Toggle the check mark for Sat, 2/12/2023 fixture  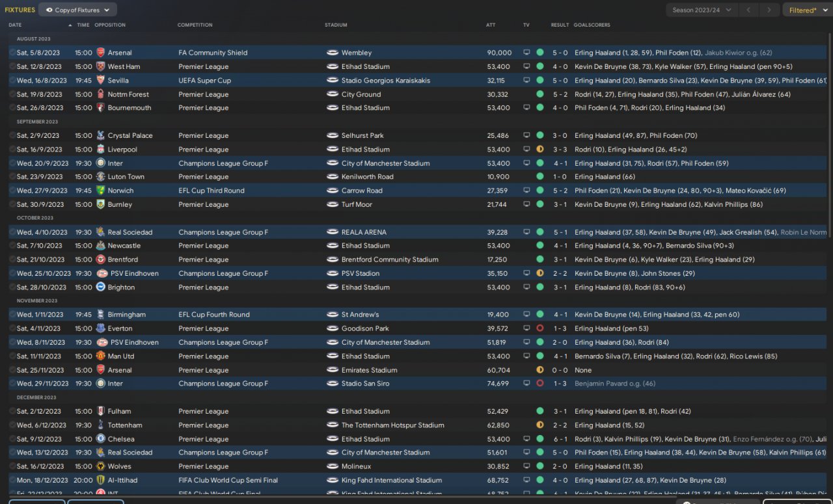(12, 411)
